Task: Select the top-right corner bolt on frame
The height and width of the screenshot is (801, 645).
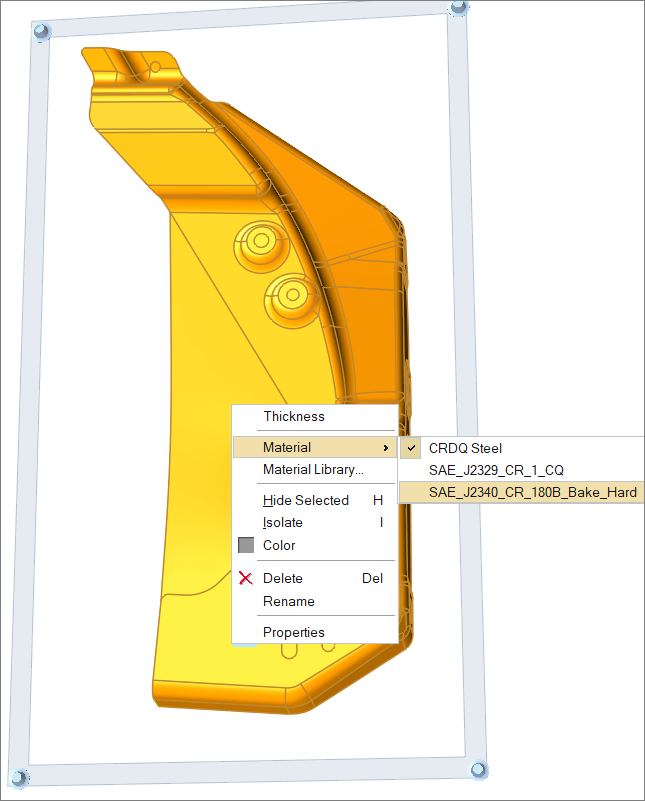Action: 459,8
